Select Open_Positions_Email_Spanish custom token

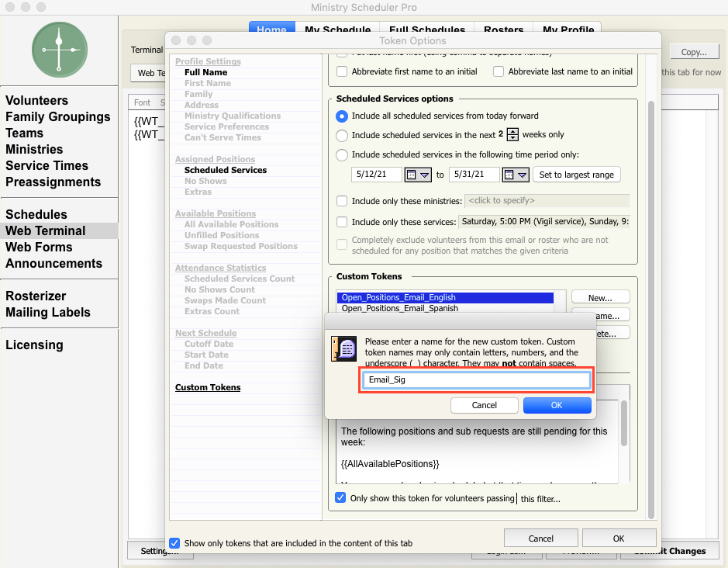(x=399, y=308)
